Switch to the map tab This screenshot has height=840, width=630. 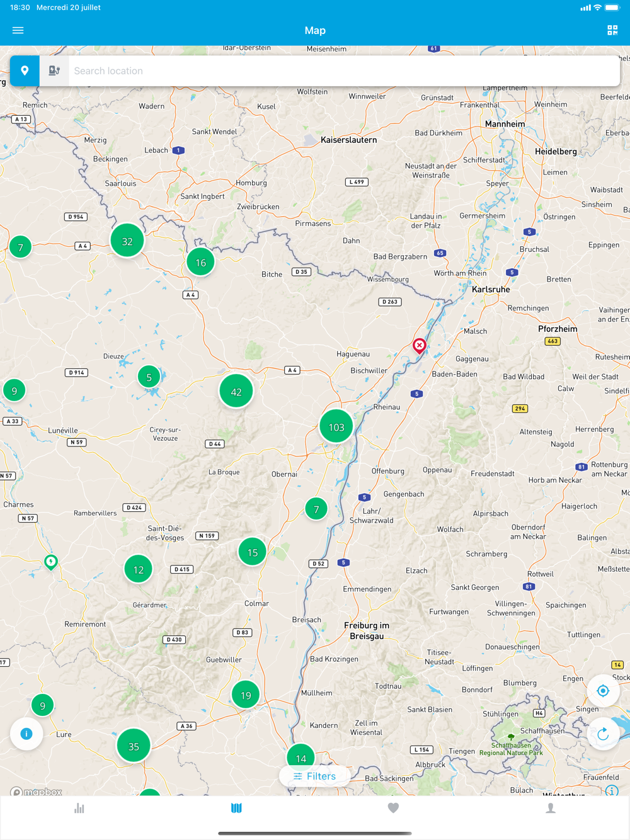(x=236, y=808)
